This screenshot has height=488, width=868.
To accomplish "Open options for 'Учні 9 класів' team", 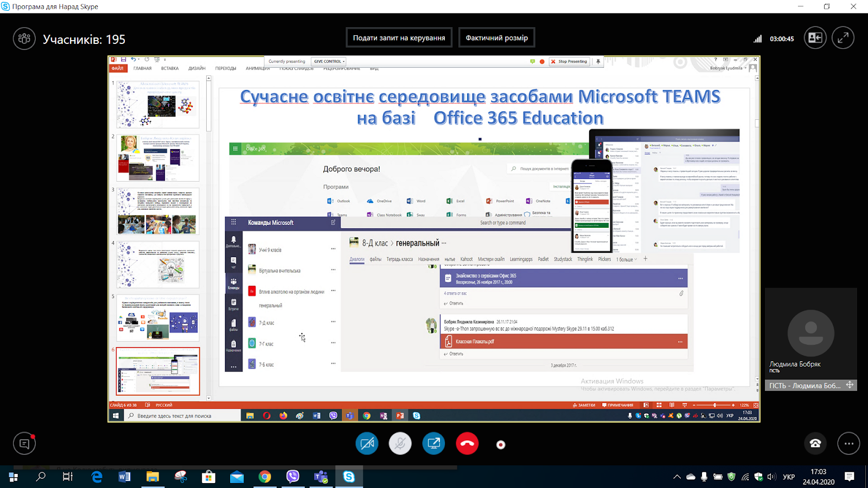I will point(333,249).
